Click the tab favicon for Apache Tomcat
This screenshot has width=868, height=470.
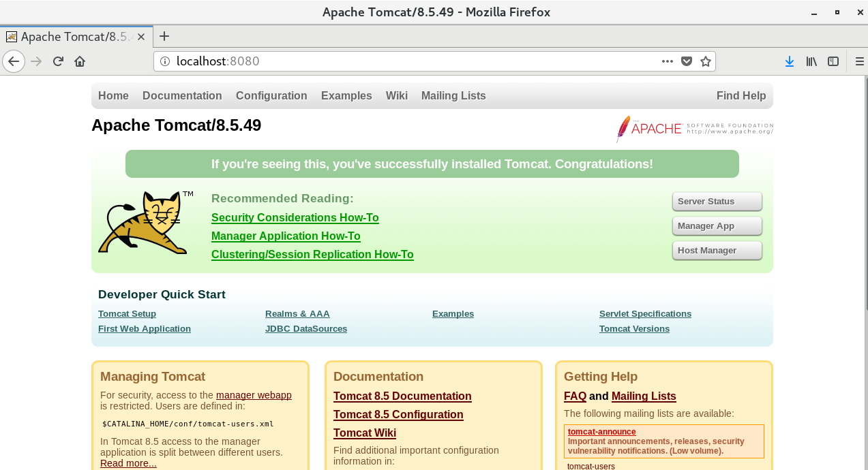[x=12, y=37]
